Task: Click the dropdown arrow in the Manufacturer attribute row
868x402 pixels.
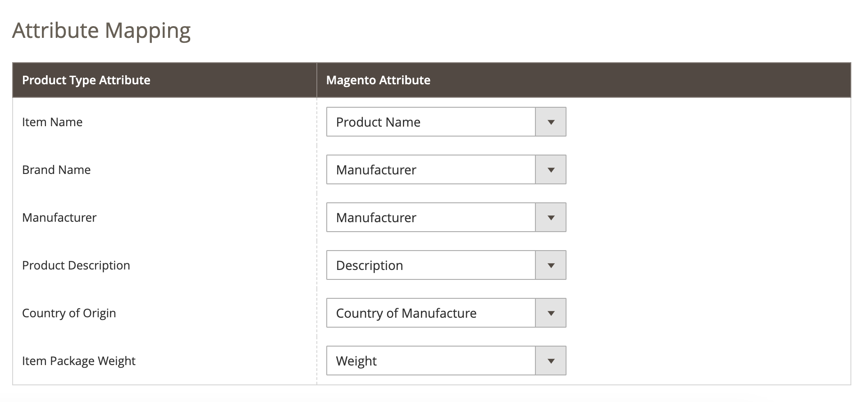Action: point(550,217)
